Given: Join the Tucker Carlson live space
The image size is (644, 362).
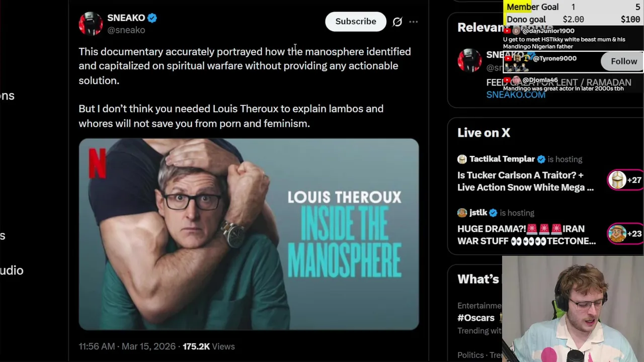Looking at the screenshot, I should tap(525, 181).
